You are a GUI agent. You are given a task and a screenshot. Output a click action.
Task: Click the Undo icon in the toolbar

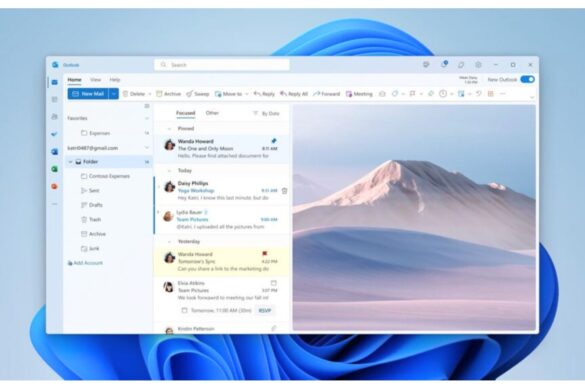tap(479, 94)
